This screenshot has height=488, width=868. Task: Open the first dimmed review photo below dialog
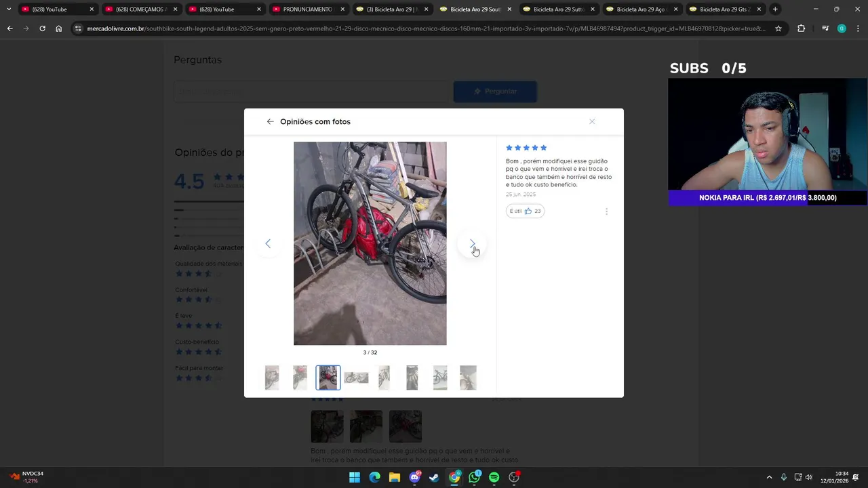(327, 426)
